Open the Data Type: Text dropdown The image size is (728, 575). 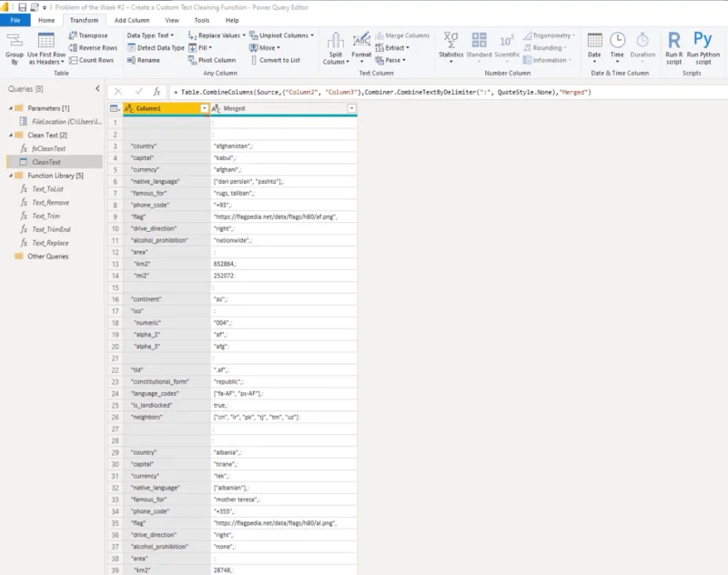tap(150, 35)
